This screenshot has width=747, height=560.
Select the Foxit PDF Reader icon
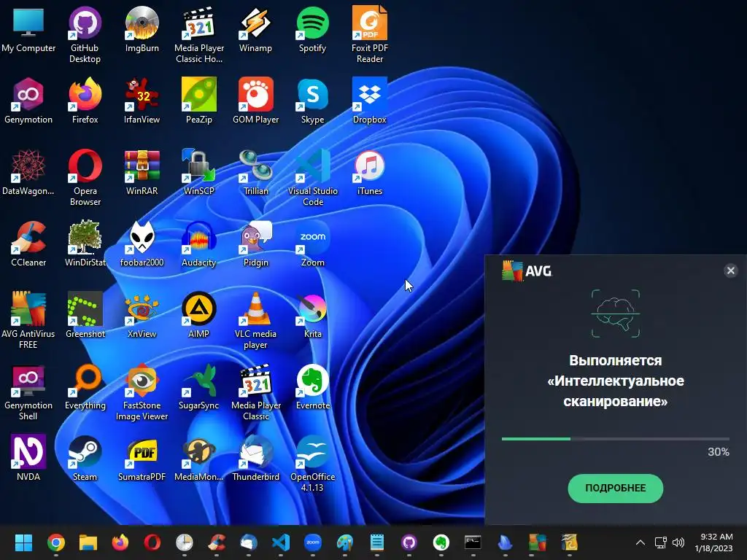pos(370,34)
